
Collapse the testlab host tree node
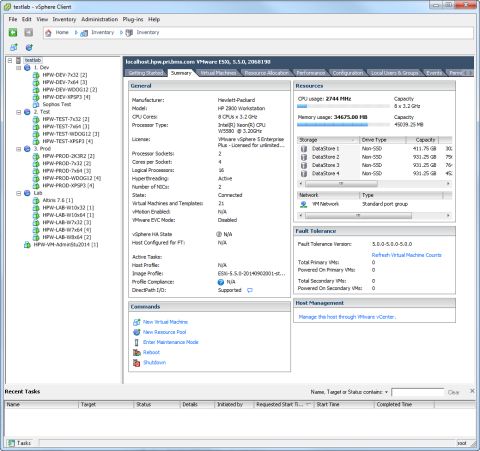pyautogui.click(x=10, y=60)
